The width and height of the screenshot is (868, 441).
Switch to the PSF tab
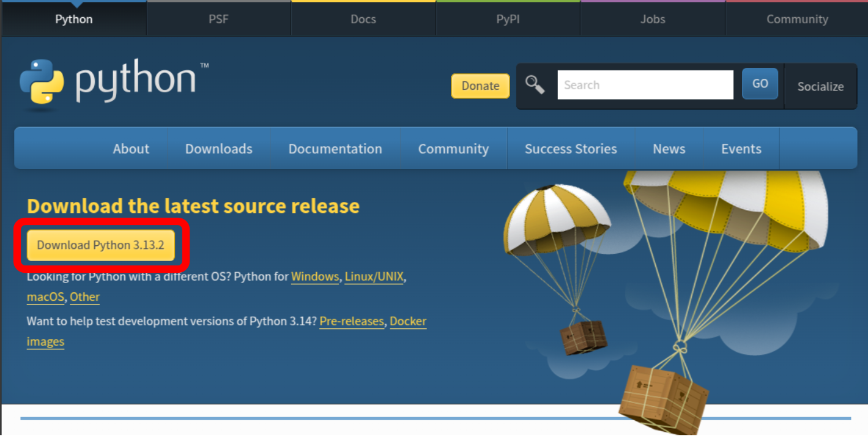(x=218, y=19)
